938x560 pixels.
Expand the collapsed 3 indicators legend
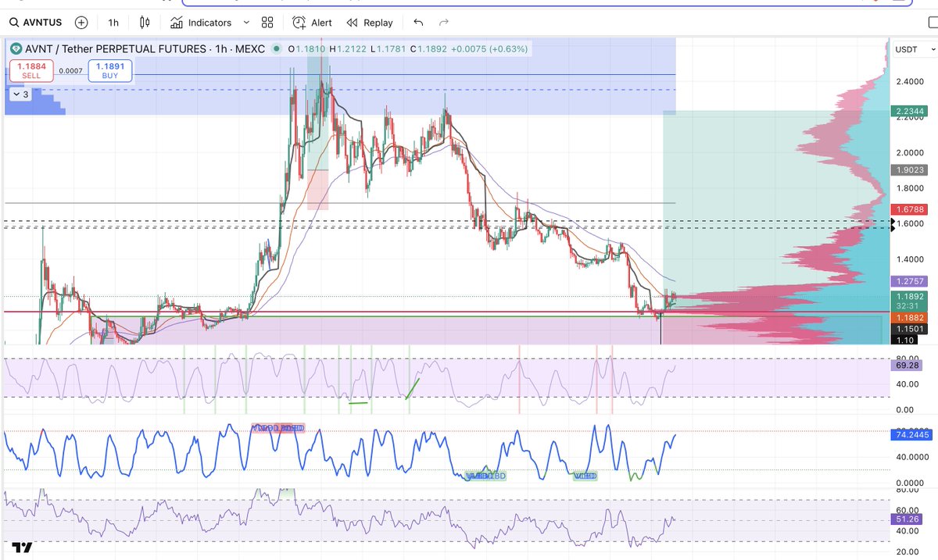coord(20,95)
